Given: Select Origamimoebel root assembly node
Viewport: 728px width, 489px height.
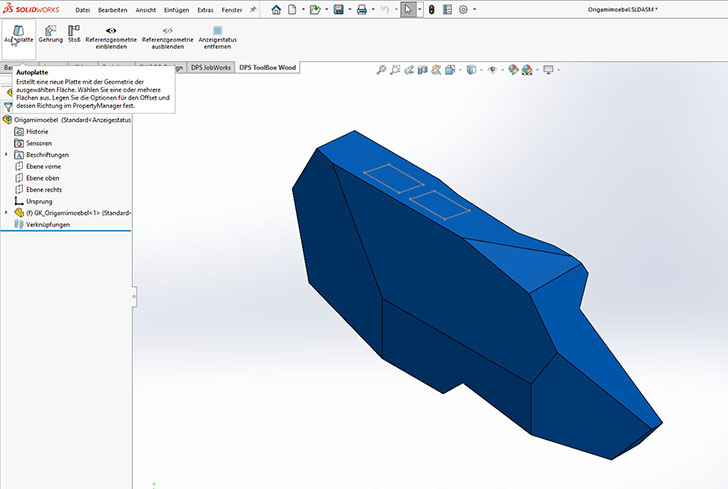Looking at the screenshot, I should click(67, 120).
